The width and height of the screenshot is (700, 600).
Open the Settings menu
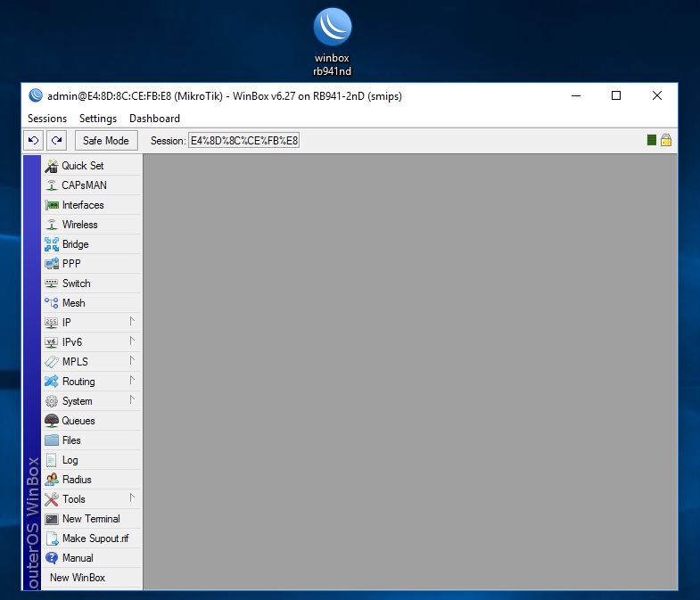(98, 119)
